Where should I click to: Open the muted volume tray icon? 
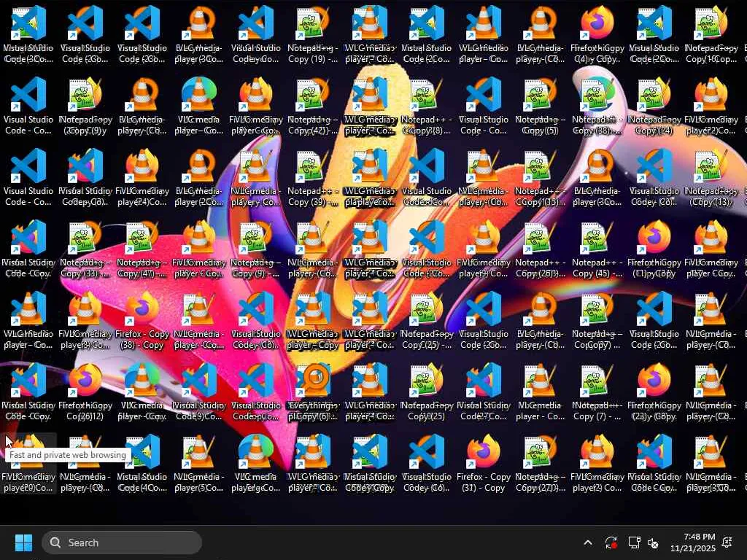[653, 542]
